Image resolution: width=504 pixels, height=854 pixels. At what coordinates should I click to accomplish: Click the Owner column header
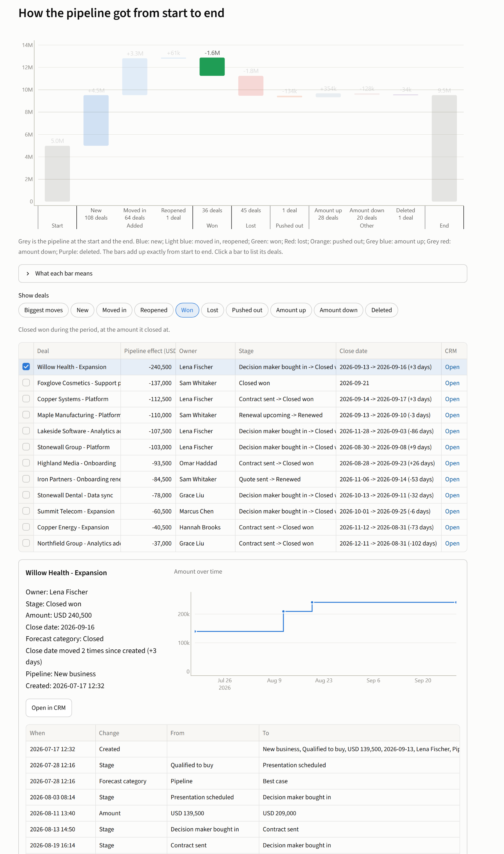click(x=205, y=351)
